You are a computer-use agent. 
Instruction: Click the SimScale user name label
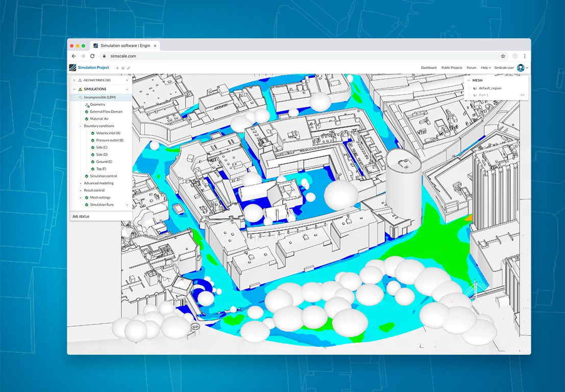(x=504, y=68)
